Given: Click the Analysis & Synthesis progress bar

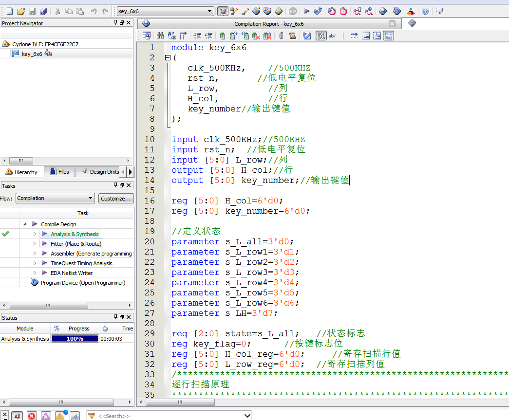Looking at the screenshot, I should click(75, 339).
